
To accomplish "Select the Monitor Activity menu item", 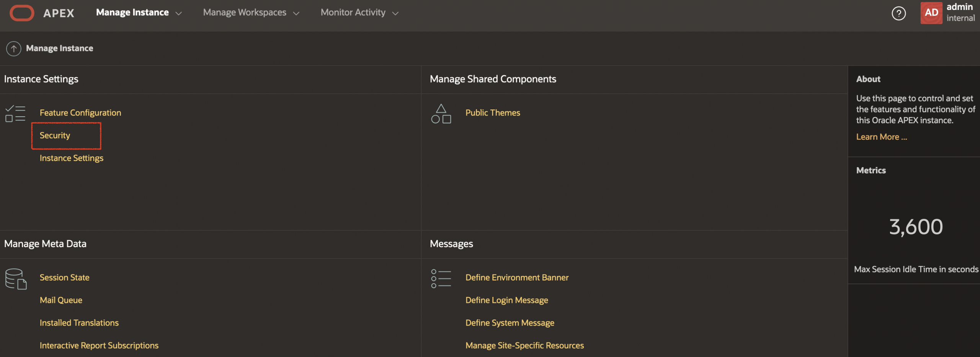I will click(x=353, y=12).
